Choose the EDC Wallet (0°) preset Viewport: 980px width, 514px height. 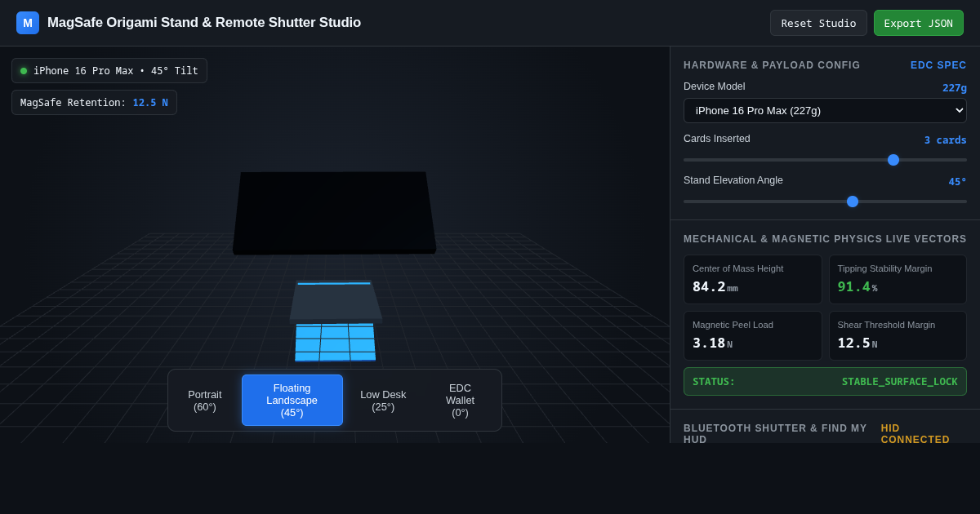point(460,401)
